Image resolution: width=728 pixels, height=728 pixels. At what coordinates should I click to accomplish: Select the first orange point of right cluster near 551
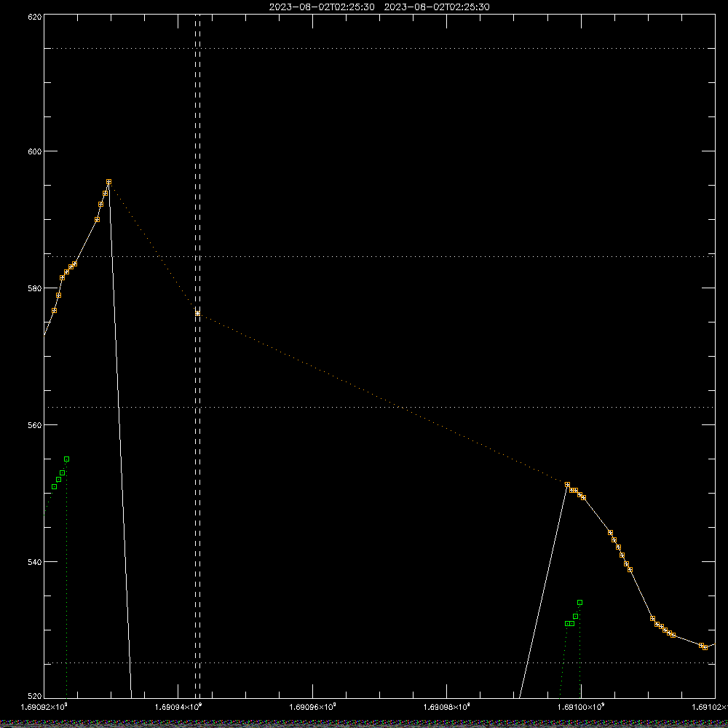(x=567, y=485)
